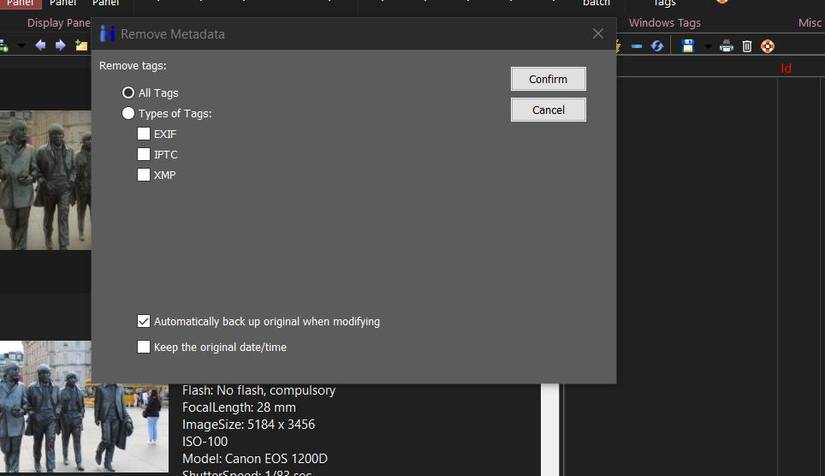The image size is (825, 476).
Task: Uncheck Automatically back up original when modifying
Action: (x=144, y=321)
